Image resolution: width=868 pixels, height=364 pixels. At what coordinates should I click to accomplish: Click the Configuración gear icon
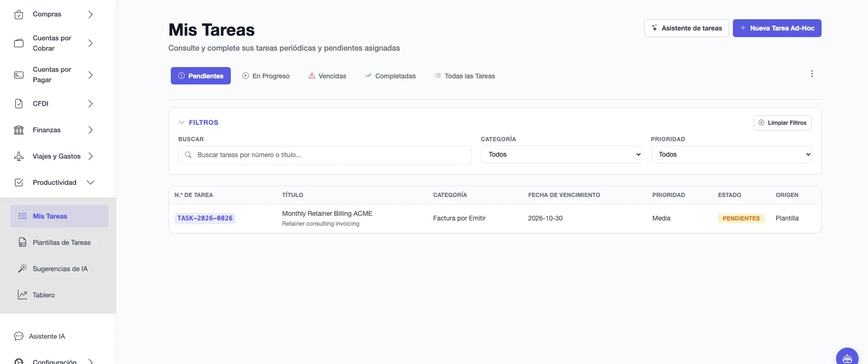coord(19,361)
